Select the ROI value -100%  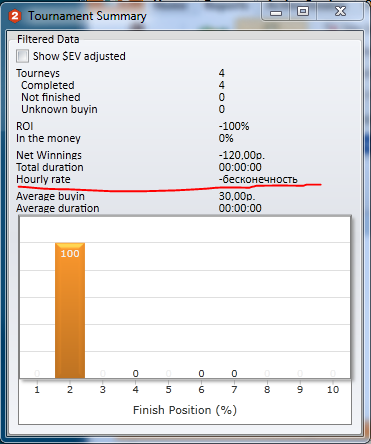click(x=234, y=126)
